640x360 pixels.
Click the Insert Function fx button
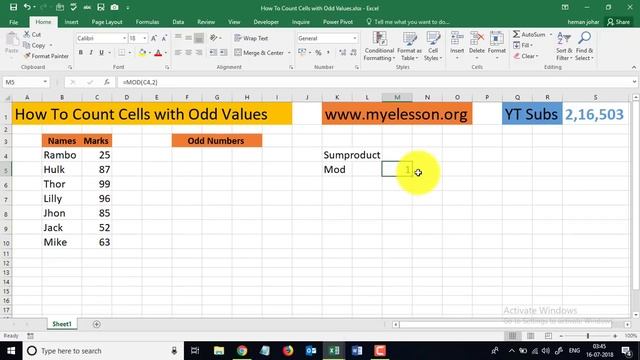107,82
